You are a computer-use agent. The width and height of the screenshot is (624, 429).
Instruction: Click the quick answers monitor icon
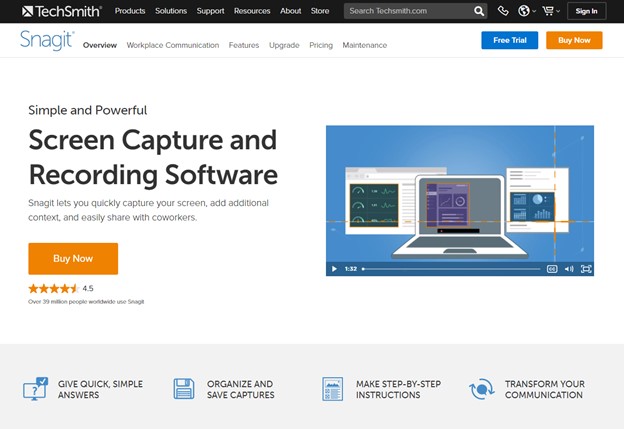tap(35, 389)
